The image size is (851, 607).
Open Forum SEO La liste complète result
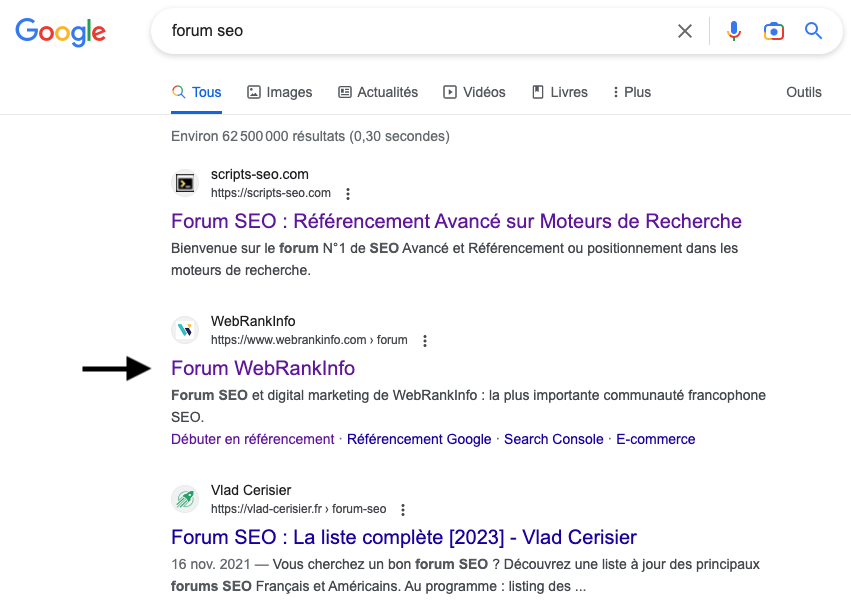click(x=403, y=538)
